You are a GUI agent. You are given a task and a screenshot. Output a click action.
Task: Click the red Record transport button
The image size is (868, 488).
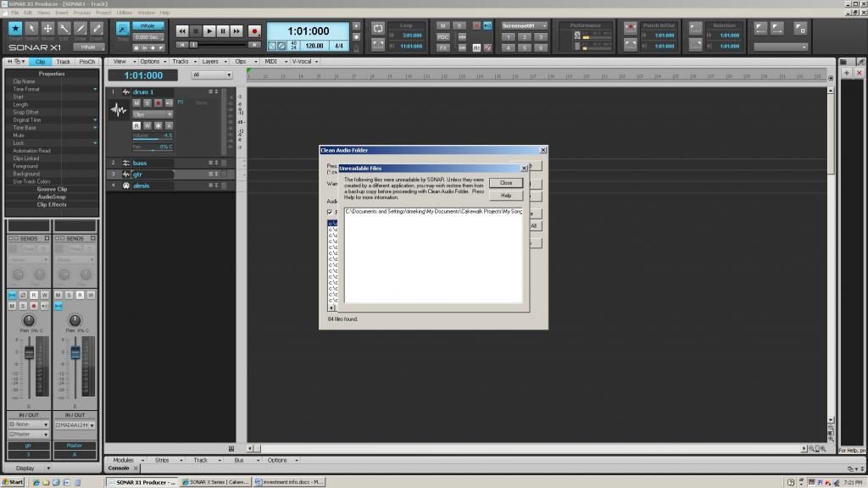pyautogui.click(x=253, y=31)
